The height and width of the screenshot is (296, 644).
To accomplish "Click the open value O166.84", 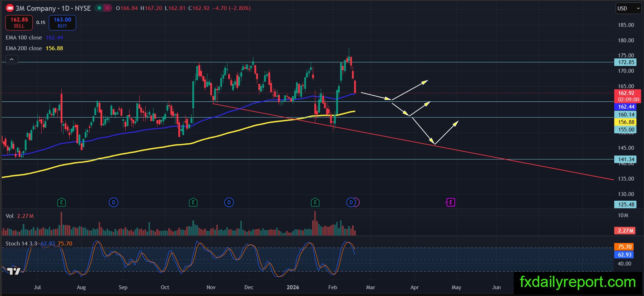I will pos(127,8).
